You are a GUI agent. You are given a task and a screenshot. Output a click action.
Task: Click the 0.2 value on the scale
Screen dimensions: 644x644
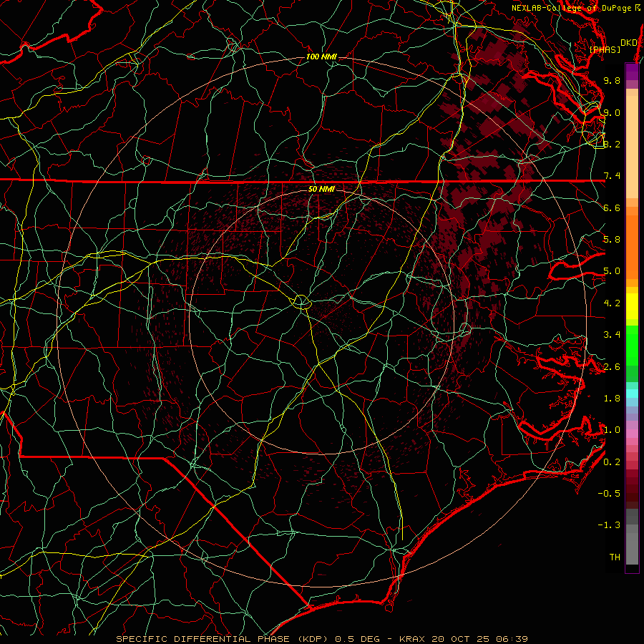click(612, 462)
